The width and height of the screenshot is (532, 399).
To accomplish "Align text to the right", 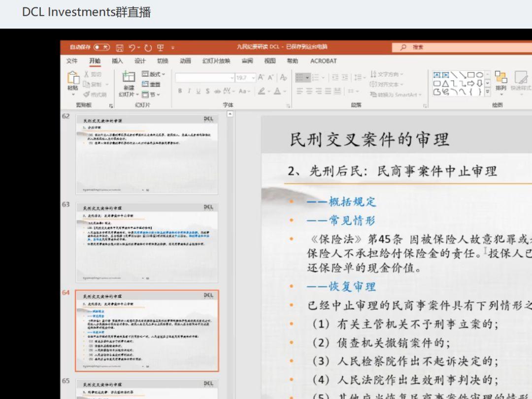I will pyautogui.click(x=319, y=91).
